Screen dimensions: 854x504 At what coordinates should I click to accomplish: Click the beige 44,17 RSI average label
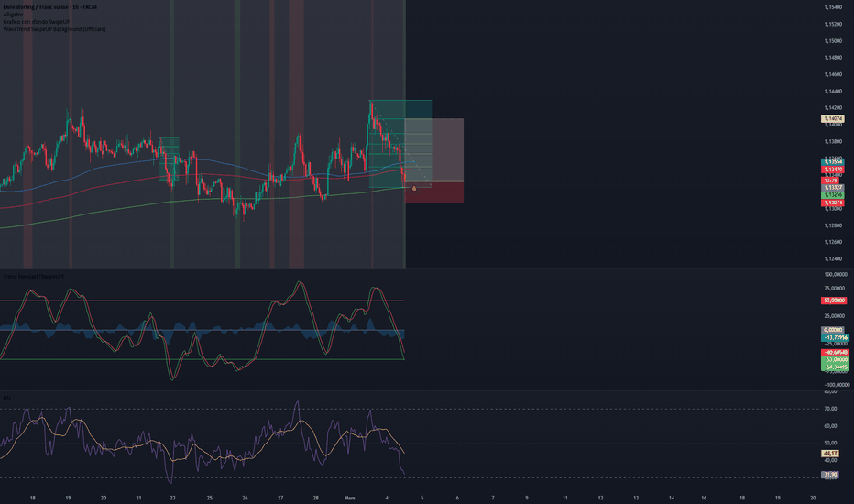830,454
